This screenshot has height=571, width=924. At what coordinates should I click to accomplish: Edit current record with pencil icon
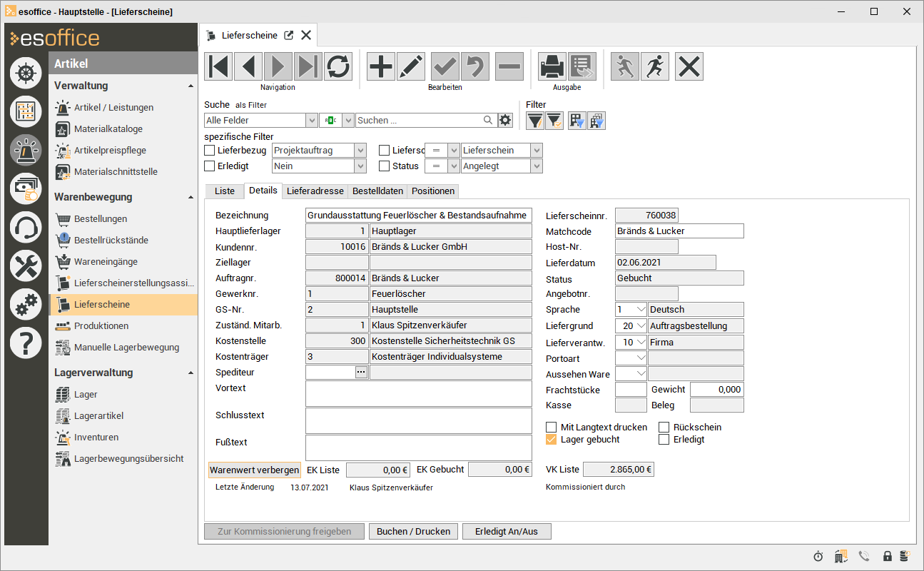click(x=411, y=66)
